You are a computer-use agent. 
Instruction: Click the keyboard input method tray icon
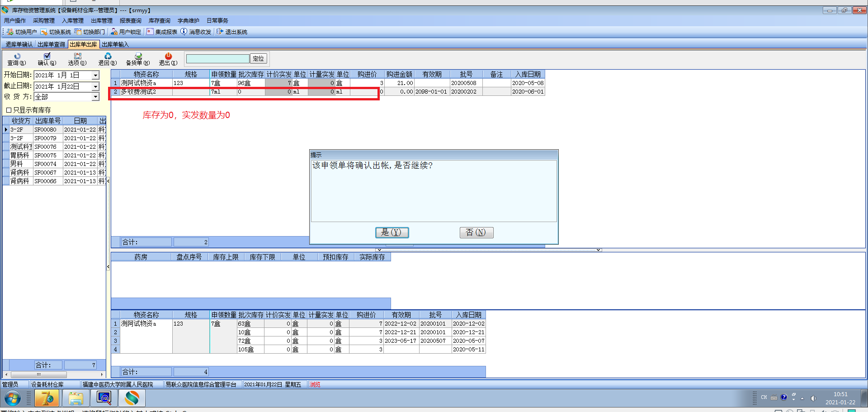774,398
